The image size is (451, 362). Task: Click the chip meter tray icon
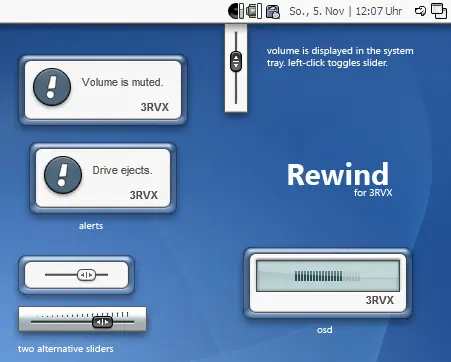[x=254, y=11]
